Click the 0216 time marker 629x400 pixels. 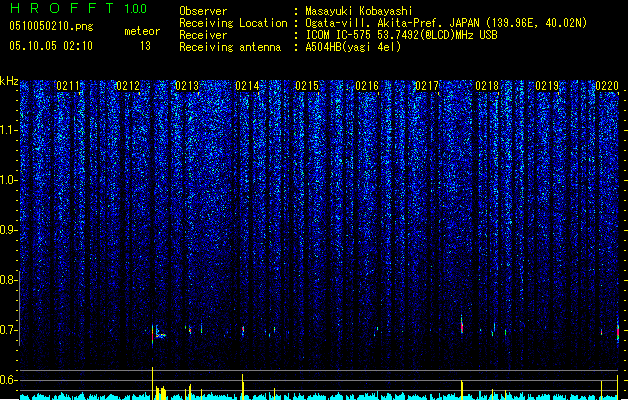coord(367,86)
